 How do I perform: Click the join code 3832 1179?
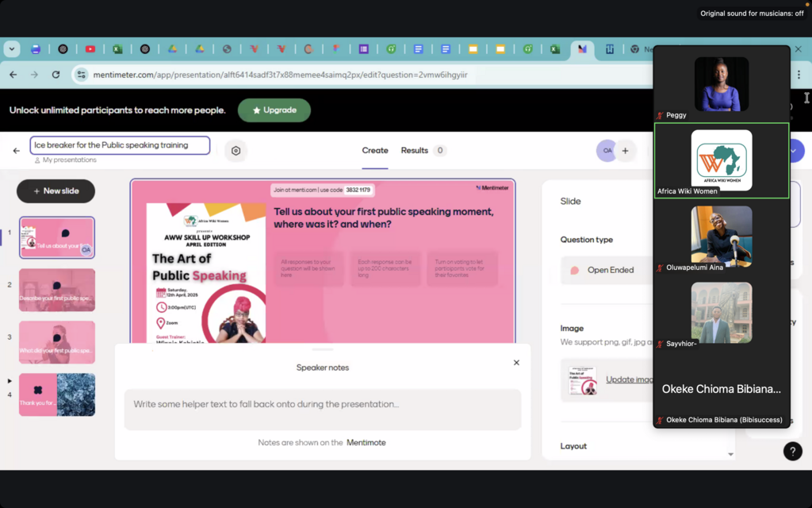pyautogui.click(x=358, y=190)
